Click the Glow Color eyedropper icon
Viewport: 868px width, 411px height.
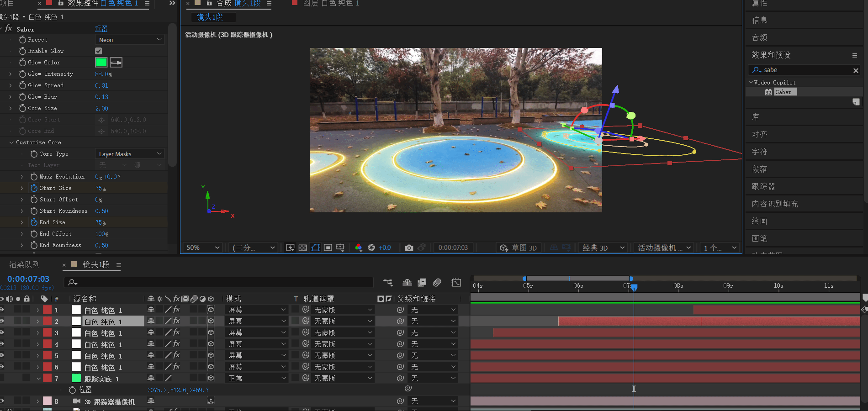[x=116, y=63]
